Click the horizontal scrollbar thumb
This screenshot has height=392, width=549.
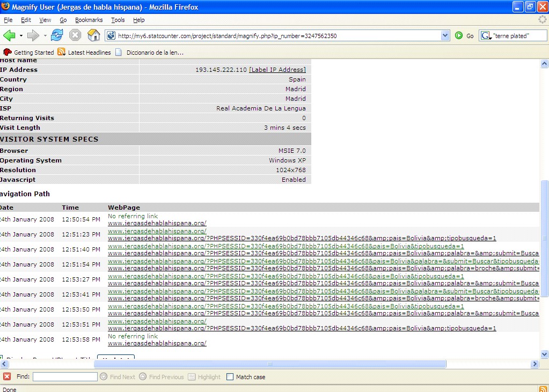click(270, 364)
